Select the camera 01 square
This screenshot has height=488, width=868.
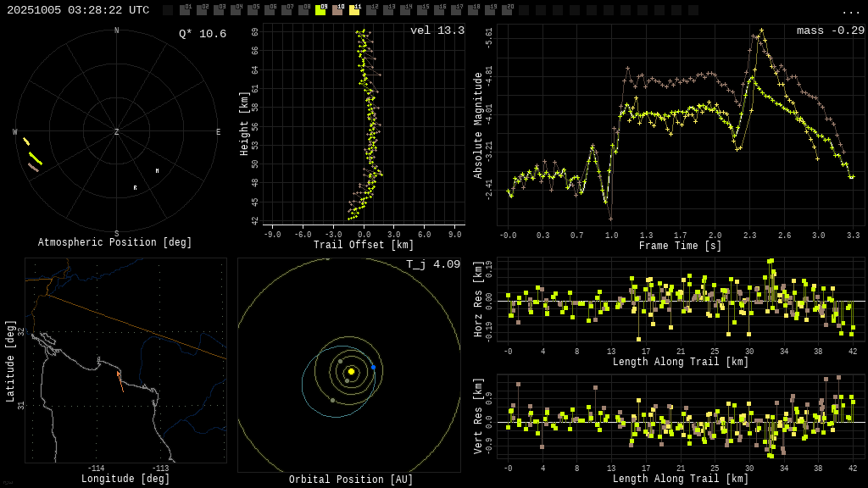pos(185,10)
